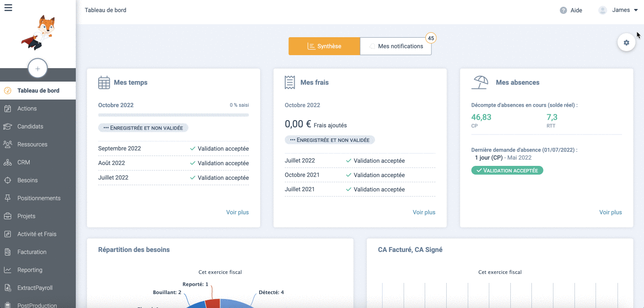Click the Enregistrée et non validée badge in Mes temps
644x308 pixels.
143,128
